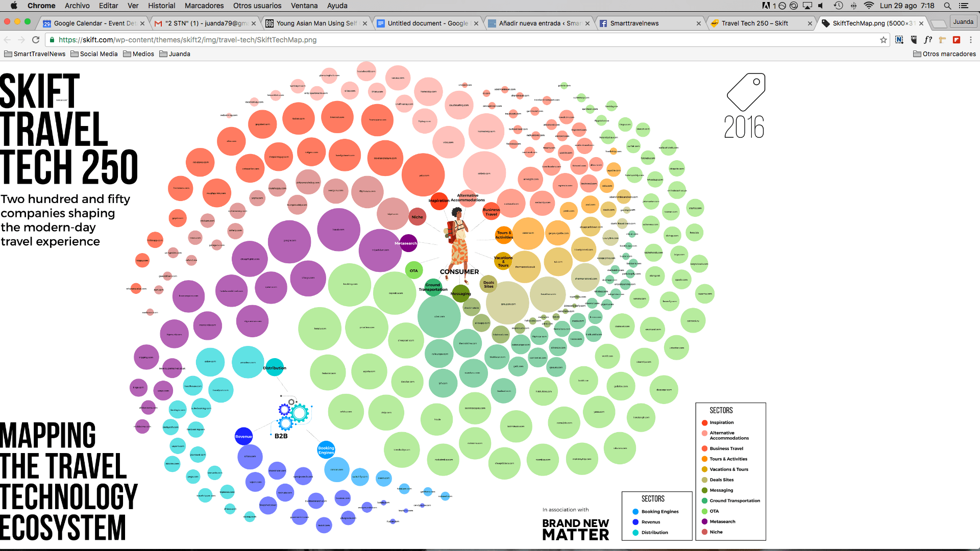This screenshot has height=551, width=980.
Task: Open Social Media bookmarks folder
Action: tap(94, 54)
